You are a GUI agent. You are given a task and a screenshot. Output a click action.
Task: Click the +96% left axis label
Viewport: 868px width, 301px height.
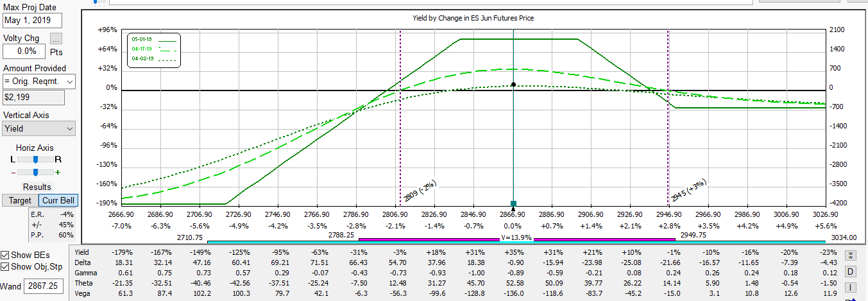click(108, 30)
